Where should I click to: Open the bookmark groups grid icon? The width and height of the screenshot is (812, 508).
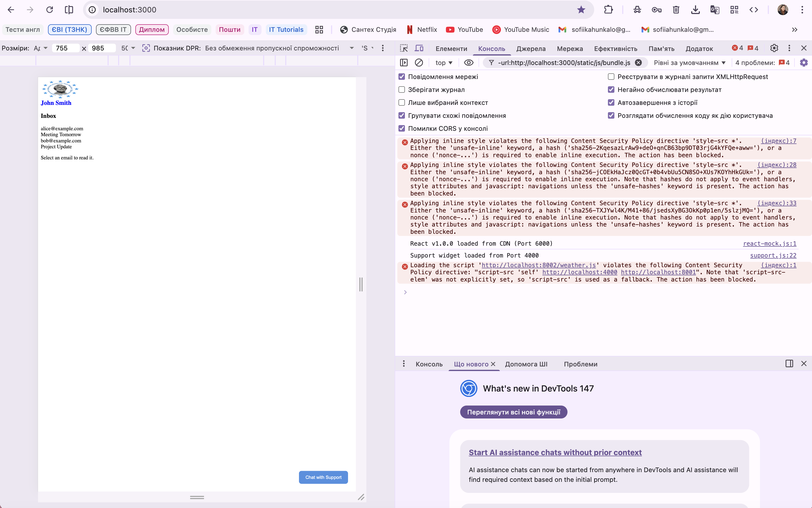tap(319, 30)
